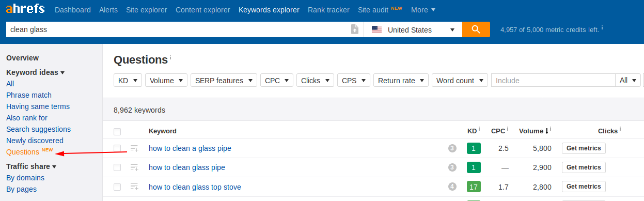Open By pages traffic share
644x201 pixels.
coord(21,189)
